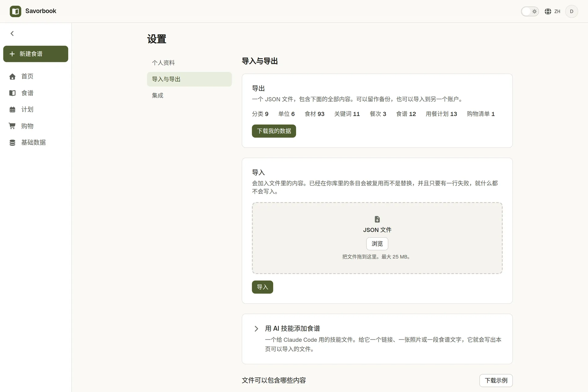Click the JSON file drop zone
The width and height of the screenshot is (588, 392).
[x=377, y=238]
